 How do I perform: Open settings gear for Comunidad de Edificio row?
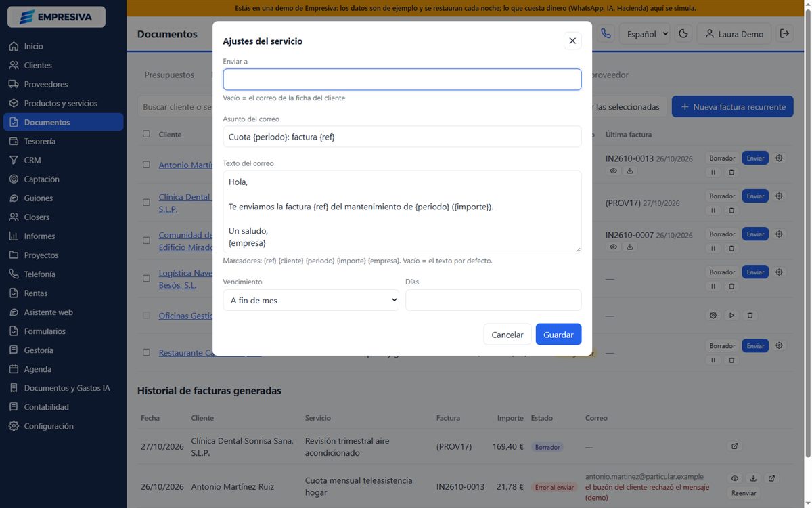(x=779, y=234)
